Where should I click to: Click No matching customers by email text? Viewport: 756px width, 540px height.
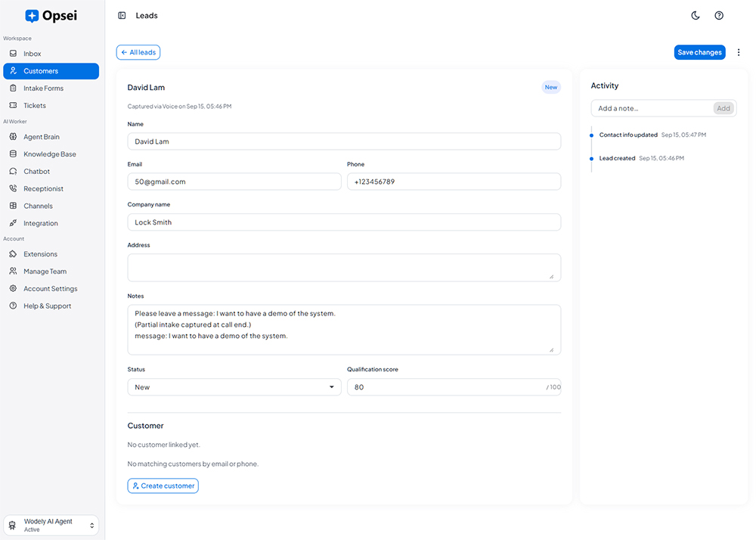point(193,464)
